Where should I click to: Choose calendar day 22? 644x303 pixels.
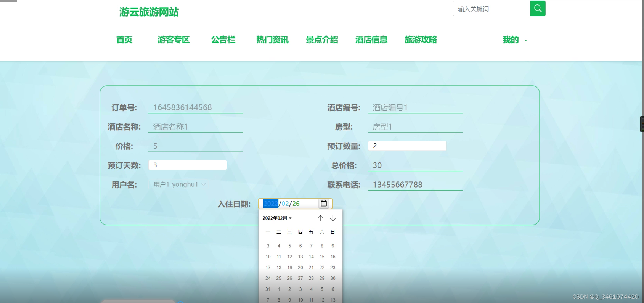point(322,267)
